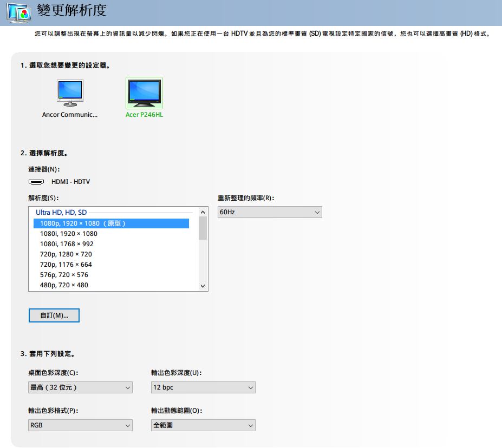Image resolution: width=502 pixels, height=448 pixels.
Task: Expand the 全範圍 output dynamic range dropdown
Action: 203,425
